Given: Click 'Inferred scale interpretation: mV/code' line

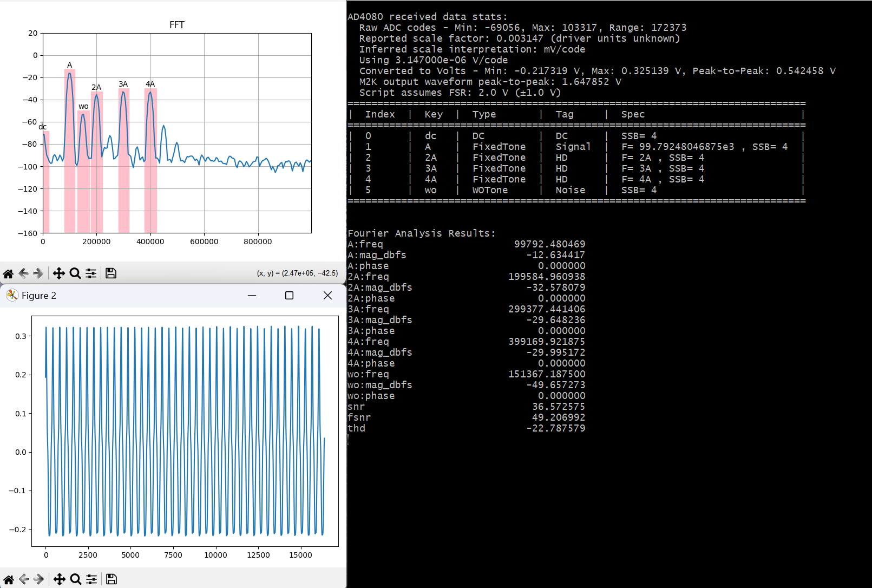Looking at the screenshot, I should click(473, 49).
